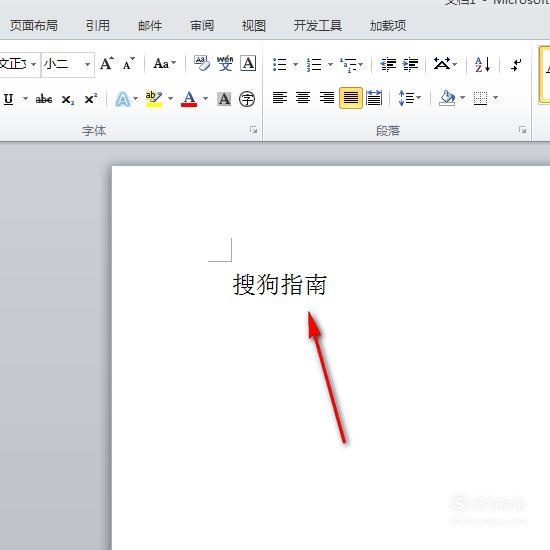Open the highlight color dropdown arrow
The height and width of the screenshot is (550, 550).
point(170,99)
